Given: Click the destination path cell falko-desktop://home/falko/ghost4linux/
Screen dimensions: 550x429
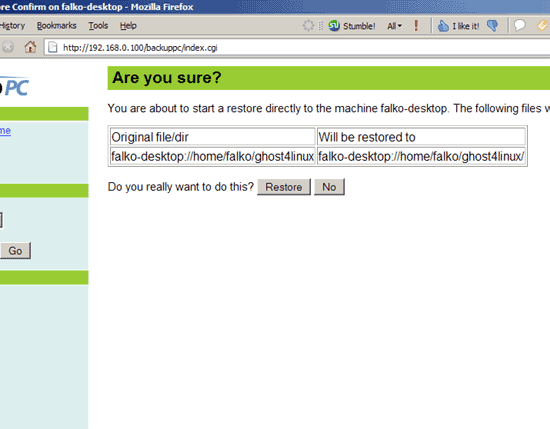Looking at the screenshot, I should (x=421, y=156).
